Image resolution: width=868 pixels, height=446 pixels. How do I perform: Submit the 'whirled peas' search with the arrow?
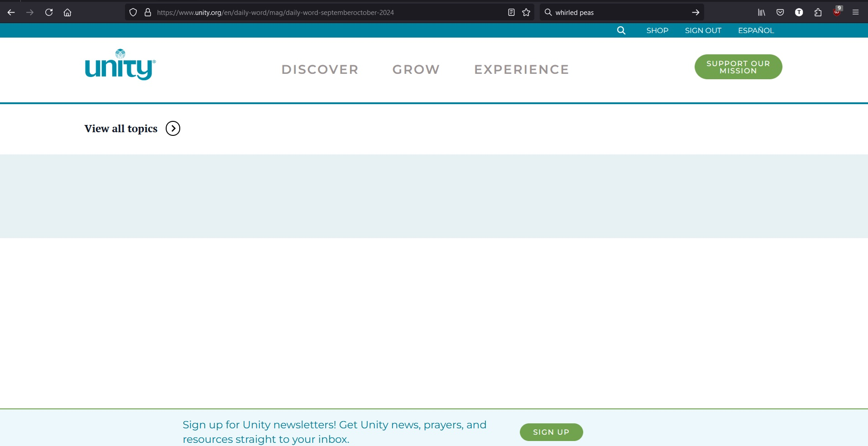click(x=695, y=13)
